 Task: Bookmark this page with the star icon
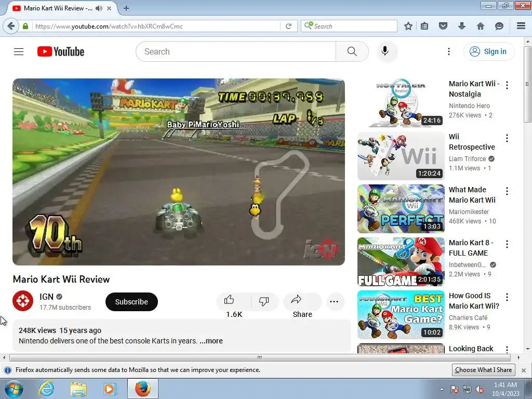(408, 26)
